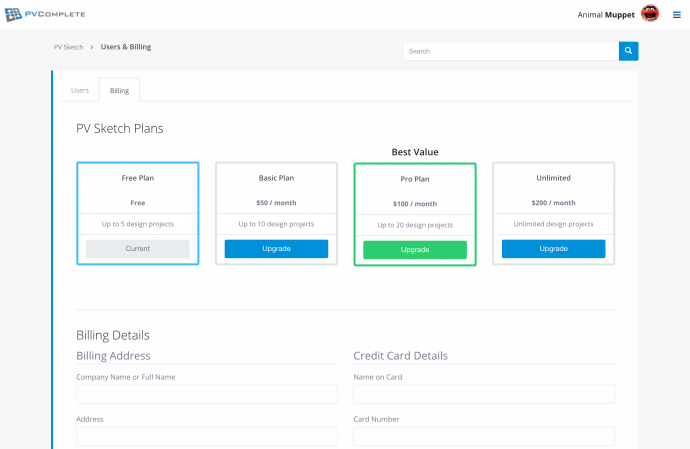Screen dimensions: 690x449
Task: Click the Company Name or Full Name field
Action: (207, 394)
